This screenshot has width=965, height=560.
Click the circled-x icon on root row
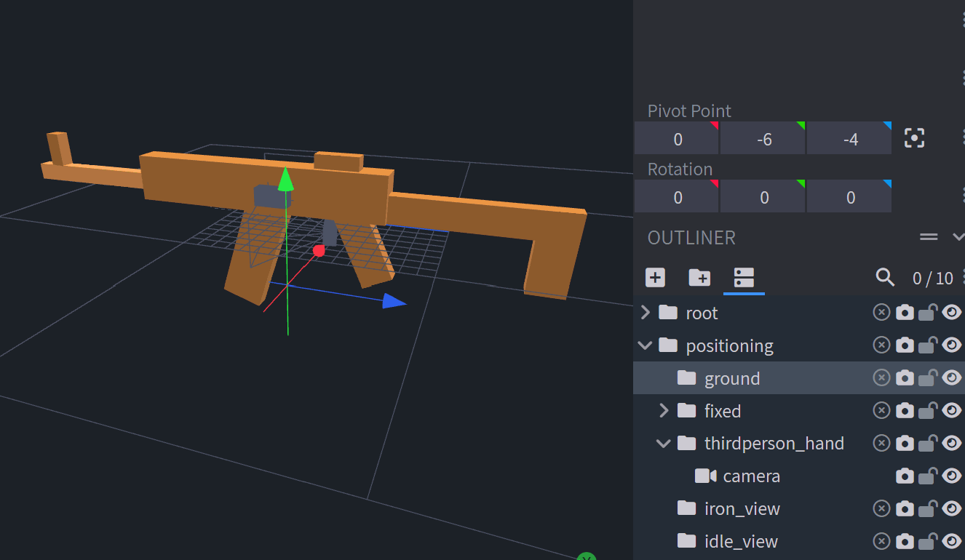[881, 313]
